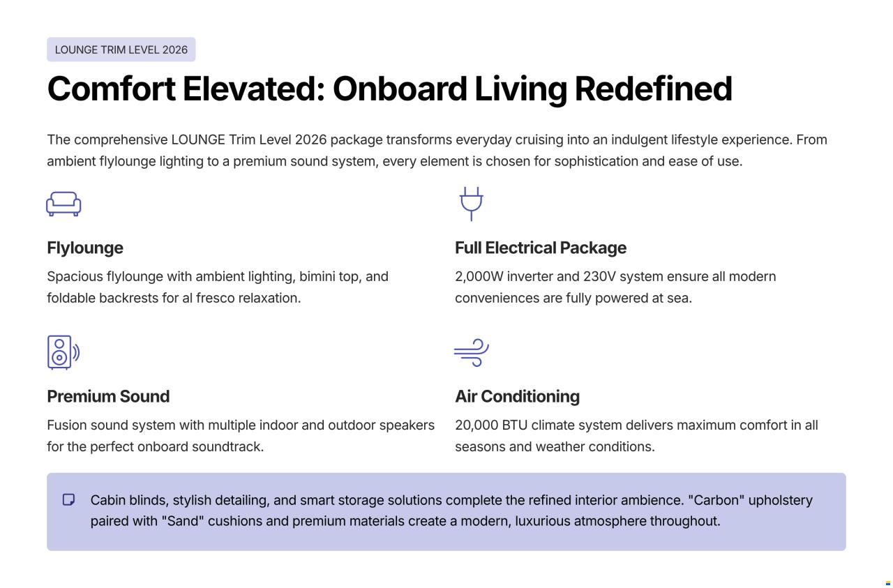Click the 2,000W inverter description text
This screenshot has height=588, width=893.
click(615, 287)
